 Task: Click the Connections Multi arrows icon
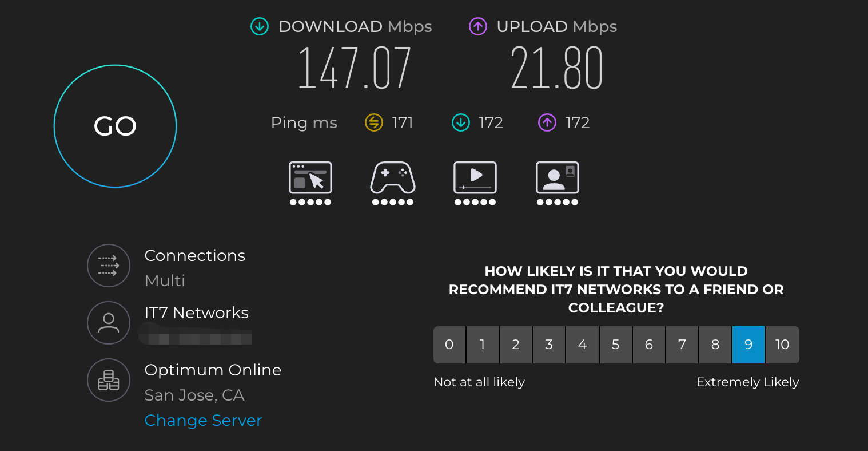(109, 266)
